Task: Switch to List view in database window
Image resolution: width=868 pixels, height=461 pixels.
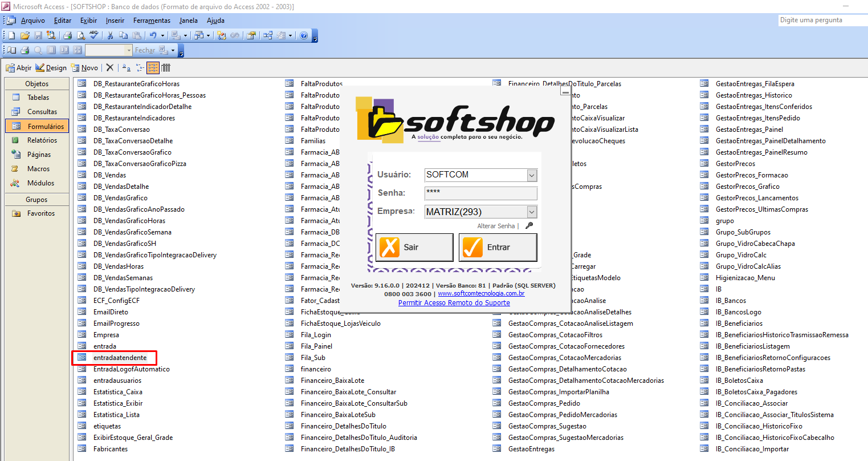Action: pyautogui.click(x=153, y=67)
